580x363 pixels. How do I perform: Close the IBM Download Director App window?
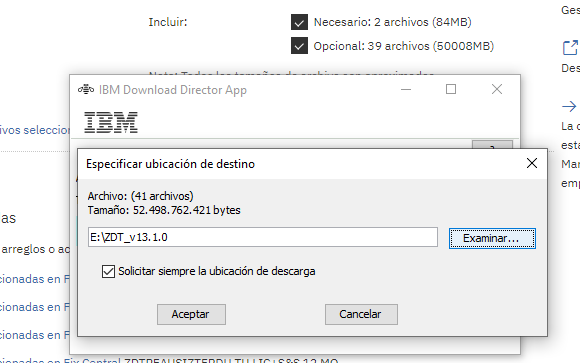pos(497,89)
